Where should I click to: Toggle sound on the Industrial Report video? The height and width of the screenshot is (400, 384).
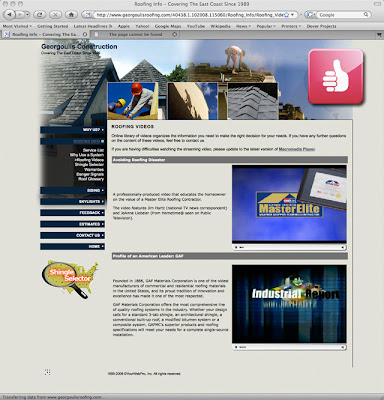342,347
